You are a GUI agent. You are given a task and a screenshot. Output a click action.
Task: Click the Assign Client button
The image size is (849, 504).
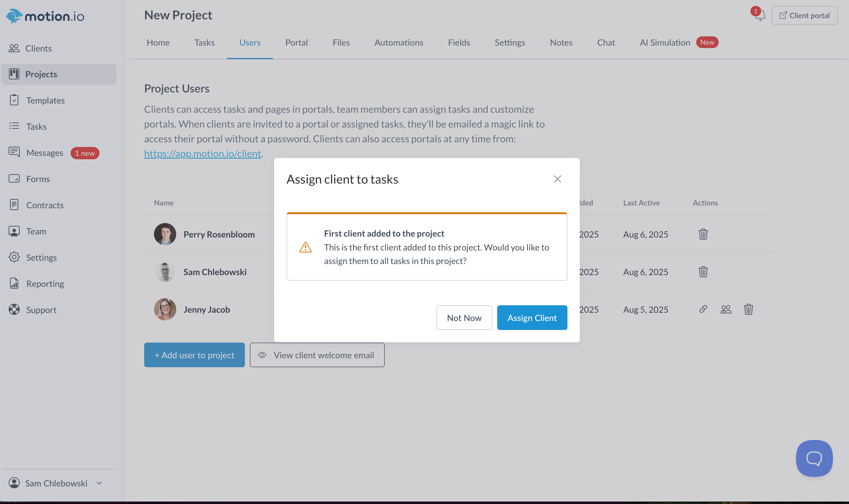(x=532, y=318)
